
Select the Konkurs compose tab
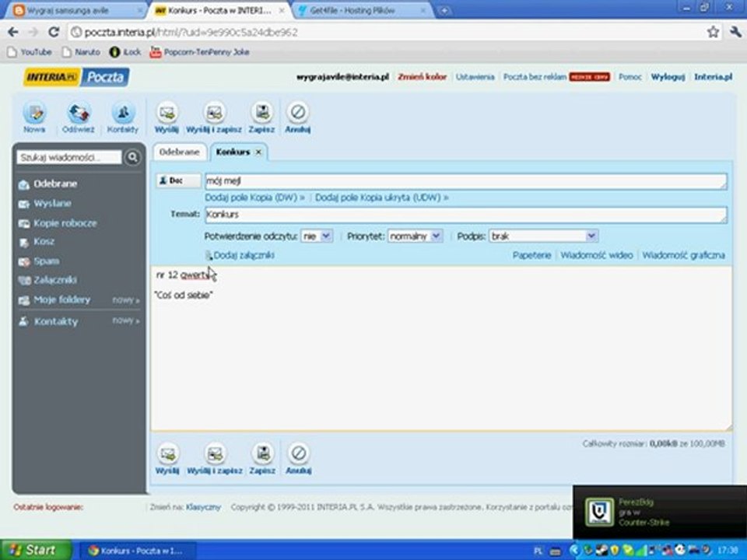(x=233, y=152)
